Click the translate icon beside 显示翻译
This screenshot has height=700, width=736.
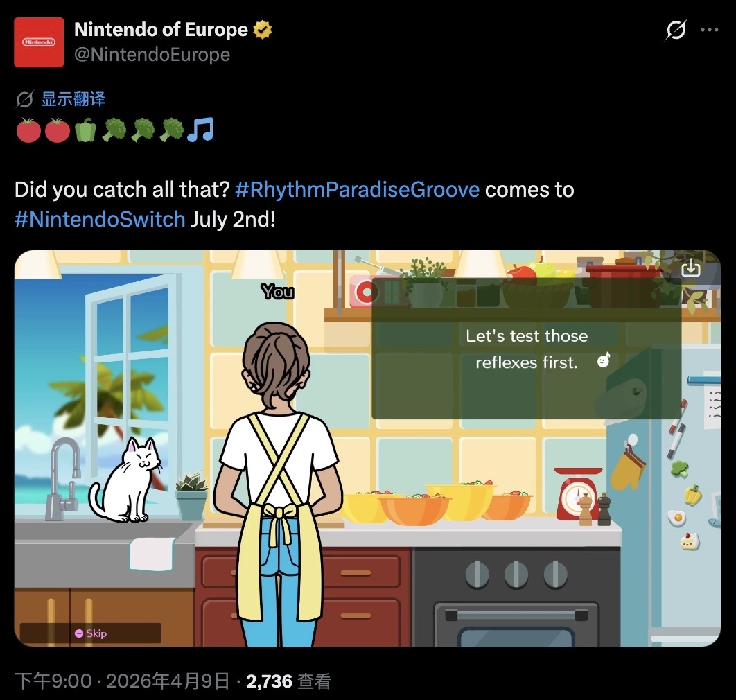[x=25, y=99]
